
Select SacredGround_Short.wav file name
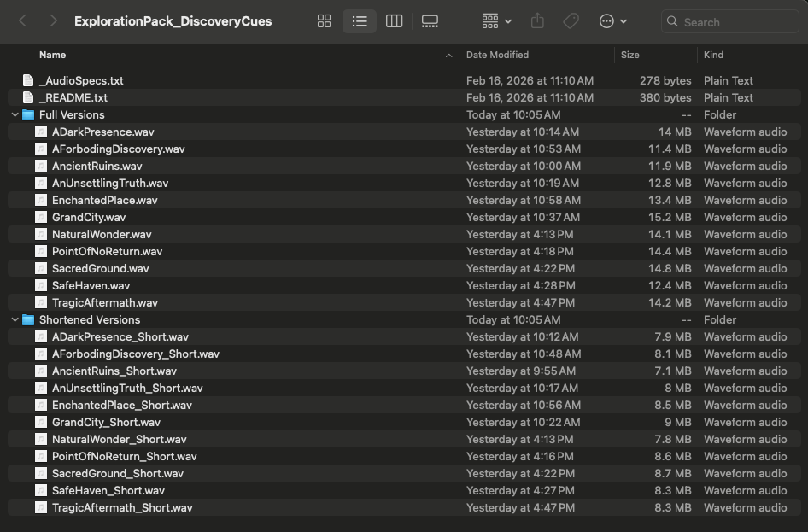coord(118,473)
